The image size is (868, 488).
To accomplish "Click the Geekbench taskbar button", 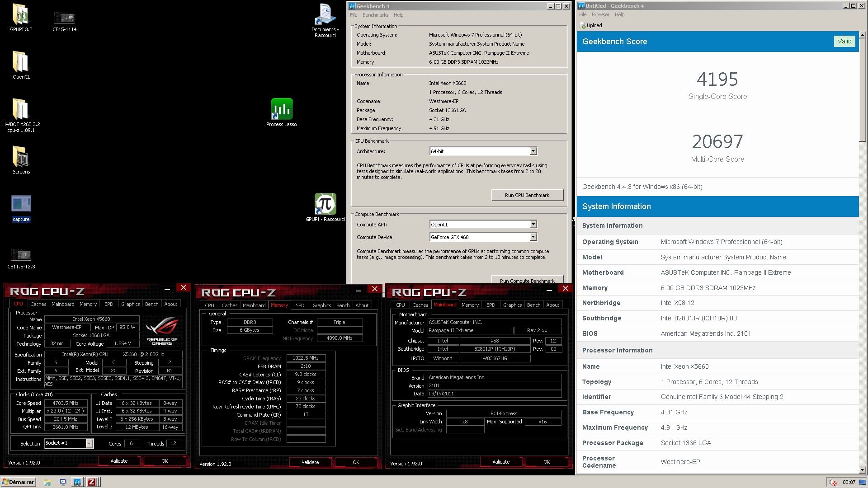I will click(x=77, y=482).
